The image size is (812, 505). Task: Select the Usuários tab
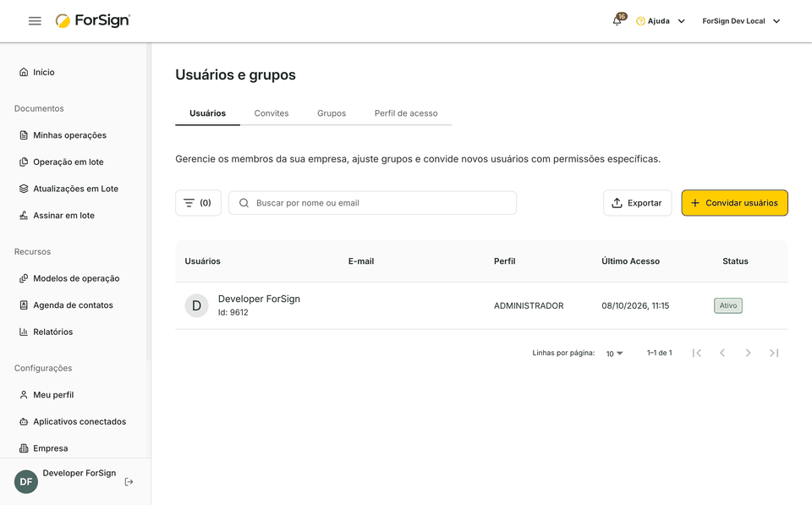pyautogui.click(x=208, y=113)
